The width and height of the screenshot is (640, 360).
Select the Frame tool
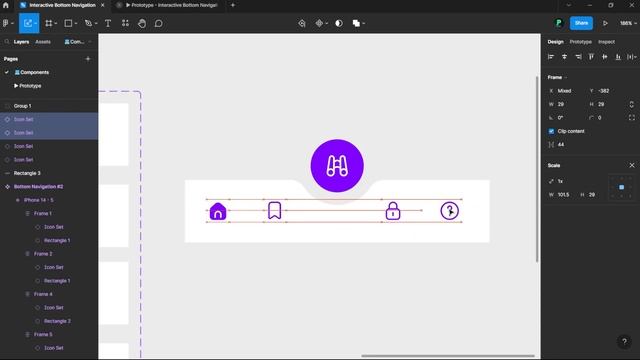[49, 23]
